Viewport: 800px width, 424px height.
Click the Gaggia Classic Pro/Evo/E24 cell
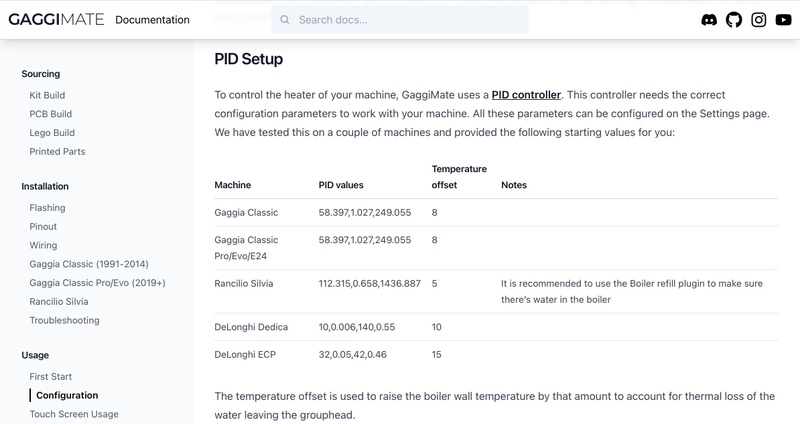246,248
